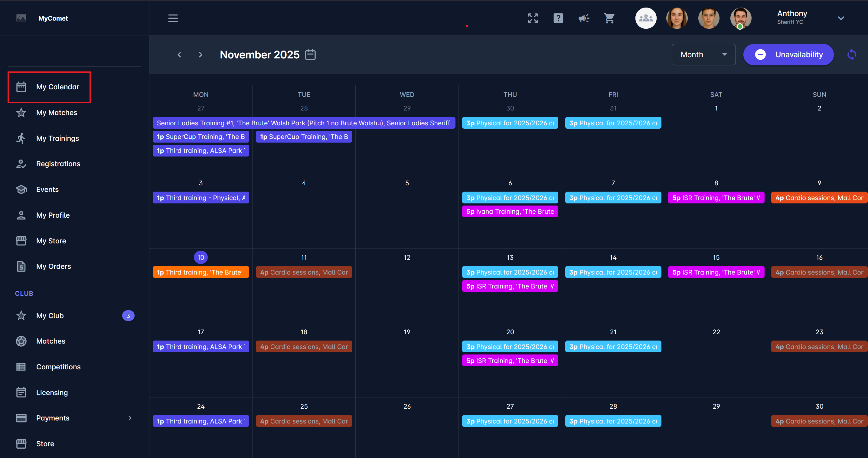Toggle the hamburger sidebar menu

(173, 18)
